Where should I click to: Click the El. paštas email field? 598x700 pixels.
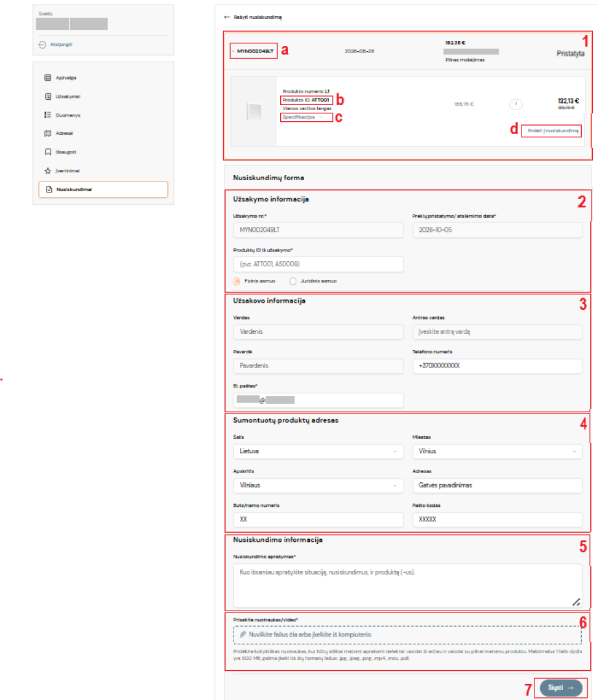pyautogui.click(x=318, y=400)
